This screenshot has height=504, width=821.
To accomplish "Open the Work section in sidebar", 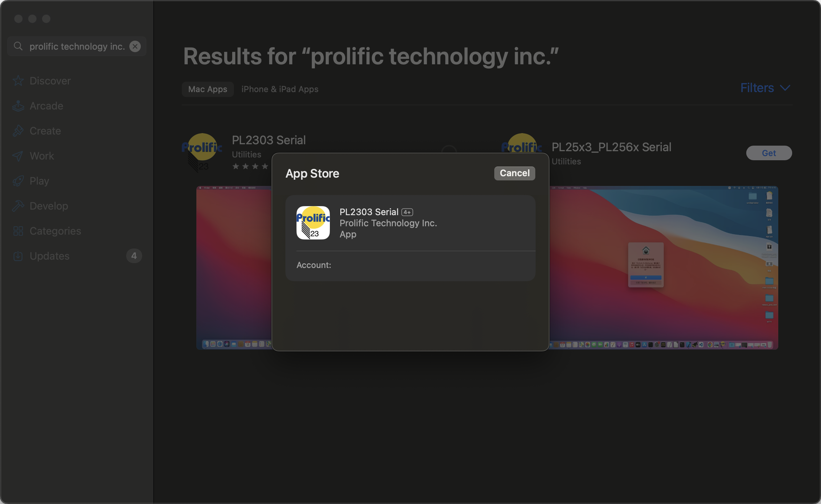I will [42, 155].
